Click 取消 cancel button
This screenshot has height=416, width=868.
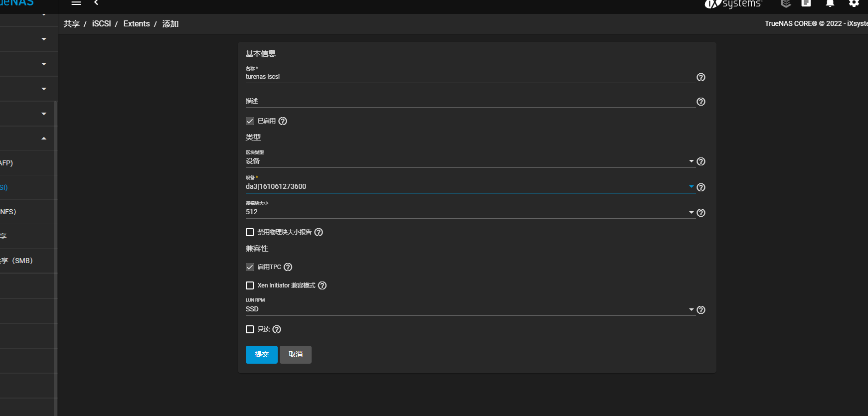(x=296, y=355)
